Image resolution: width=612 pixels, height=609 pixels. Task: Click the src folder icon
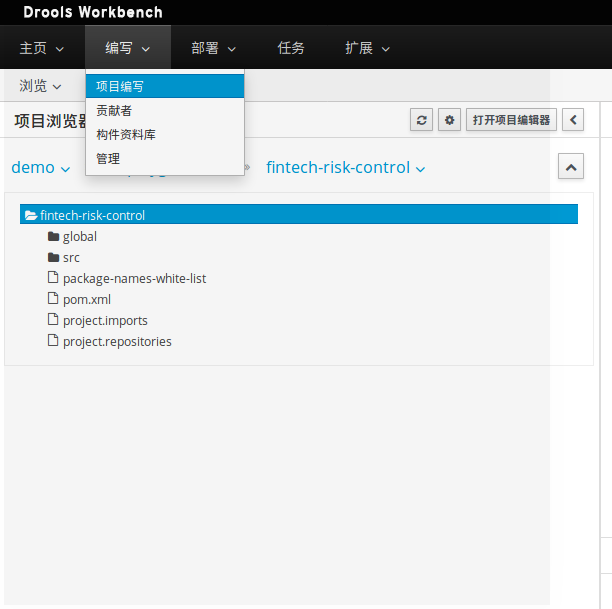coord(53,257)
